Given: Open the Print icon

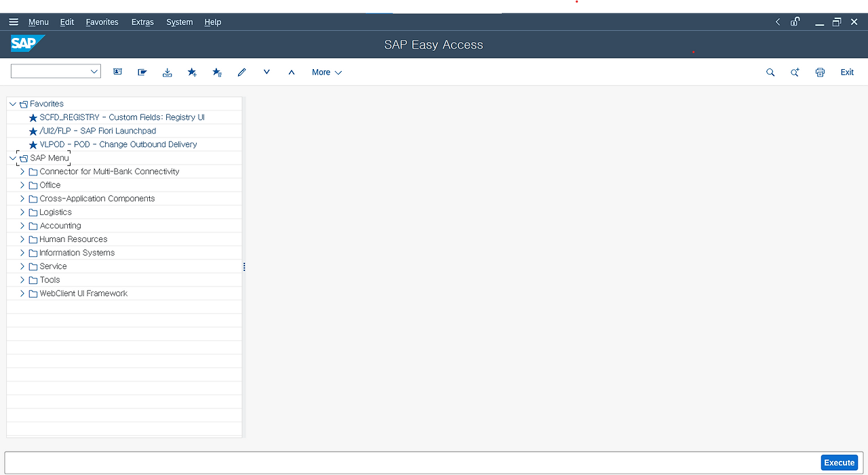Looking at the screenshot, I should click(820, 72).
